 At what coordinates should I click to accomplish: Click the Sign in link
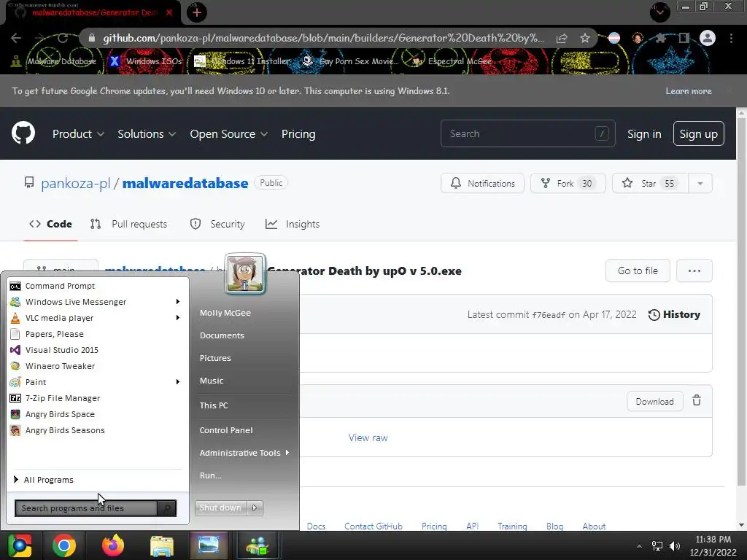pyautogui.click(x=644, y=134)
